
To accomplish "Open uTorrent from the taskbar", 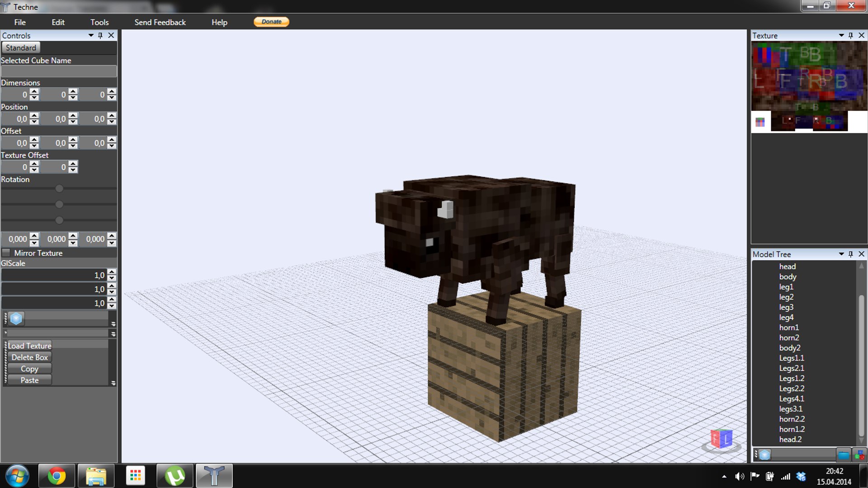I will point(175,476).
